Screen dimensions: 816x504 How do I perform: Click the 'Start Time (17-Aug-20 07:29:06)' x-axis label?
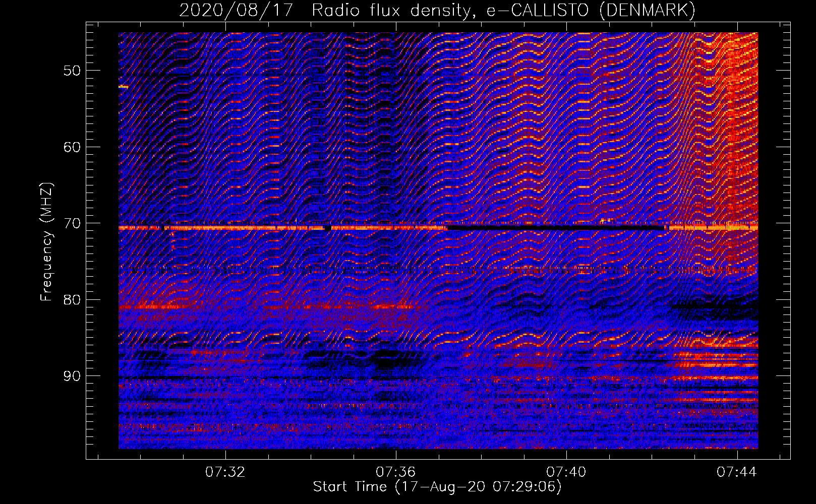click(437, 487)
